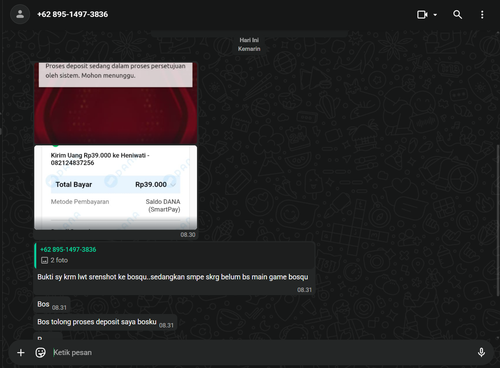Viewport: 500px width, 368px height.
Task: Open the three-dot chat menu
Action: point(482,15)
